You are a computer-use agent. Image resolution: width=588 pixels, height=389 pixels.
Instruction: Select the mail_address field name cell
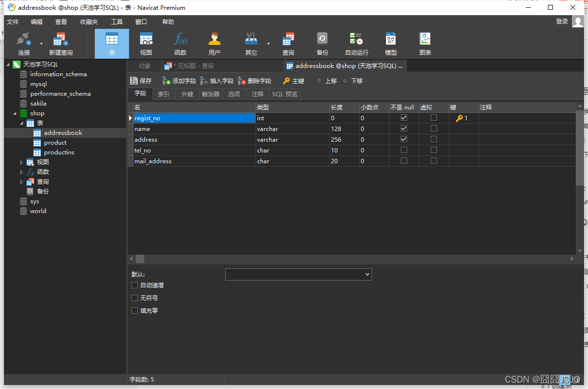pos(195,161)
